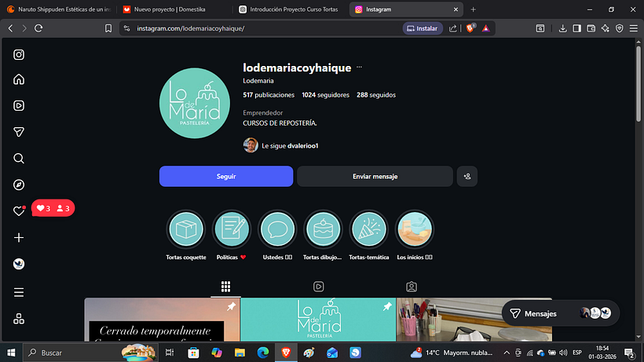This screenshot has width=644, height=362.
Task: Click the share icon in address bar
Action: click(452, 28)
